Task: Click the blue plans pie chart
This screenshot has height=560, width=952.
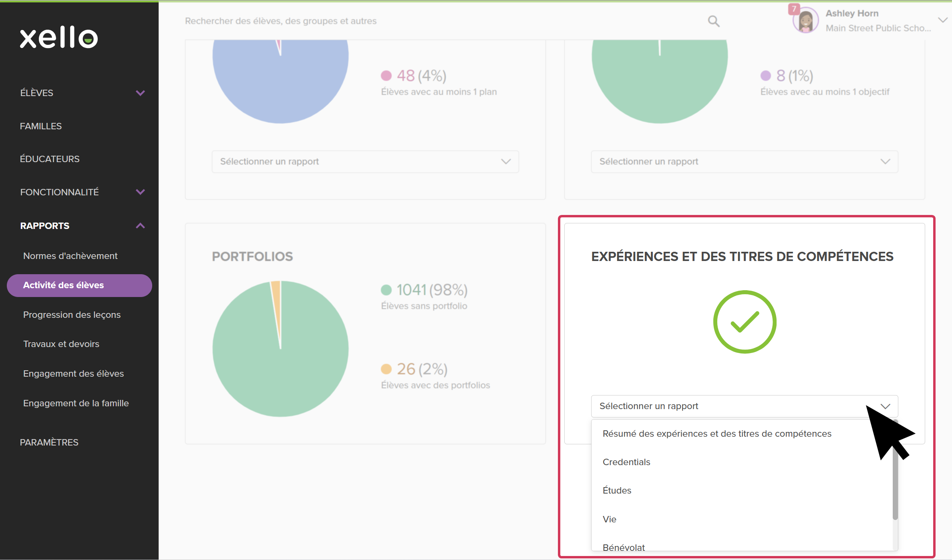Action: (280, 82)
